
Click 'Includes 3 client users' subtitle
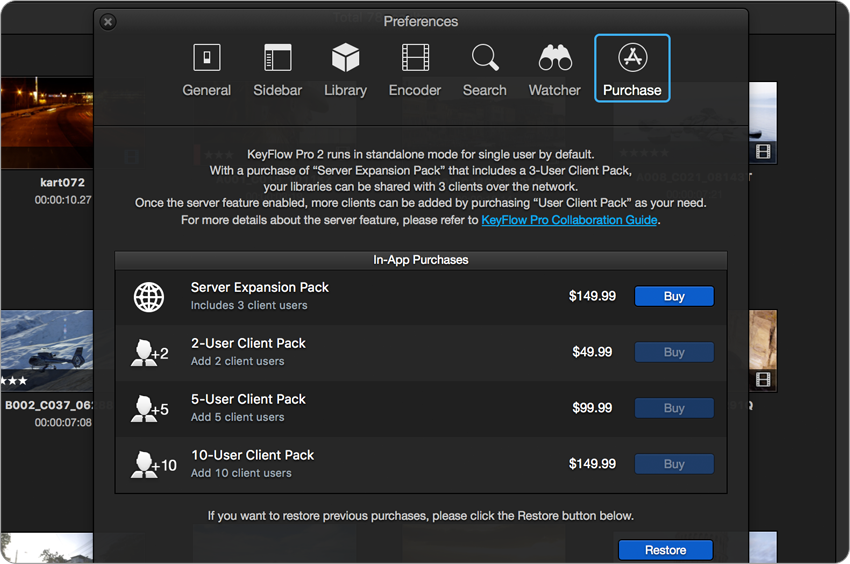(249, 305)
